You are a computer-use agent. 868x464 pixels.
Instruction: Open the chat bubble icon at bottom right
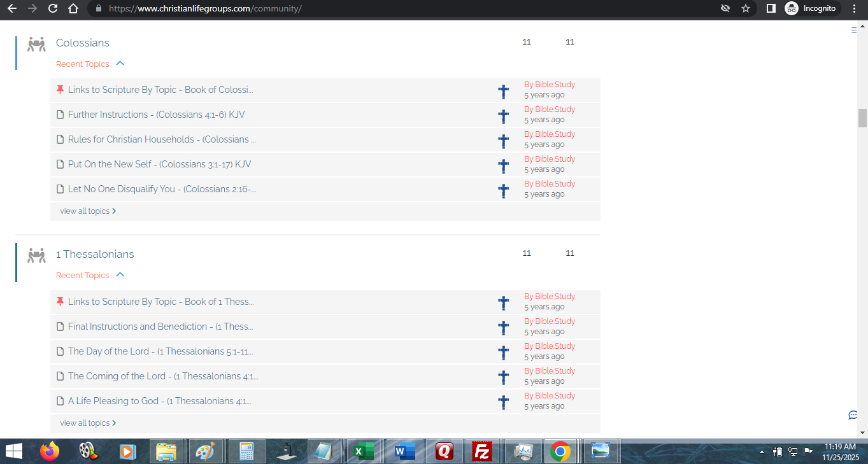click(x=853, y=415)
